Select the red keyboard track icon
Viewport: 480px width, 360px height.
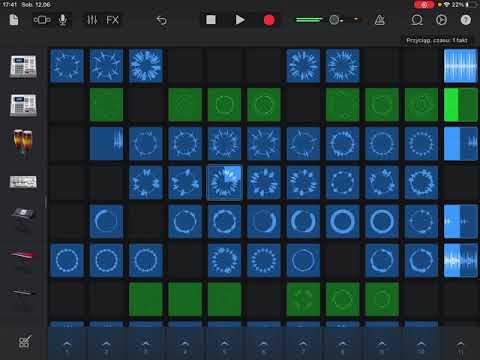22,256
